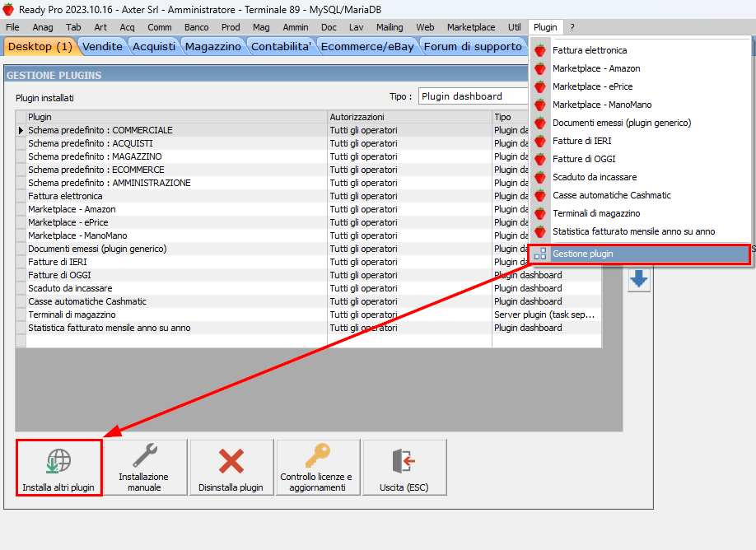
Task: Open the Doc menu
Action: pos(329,27)
